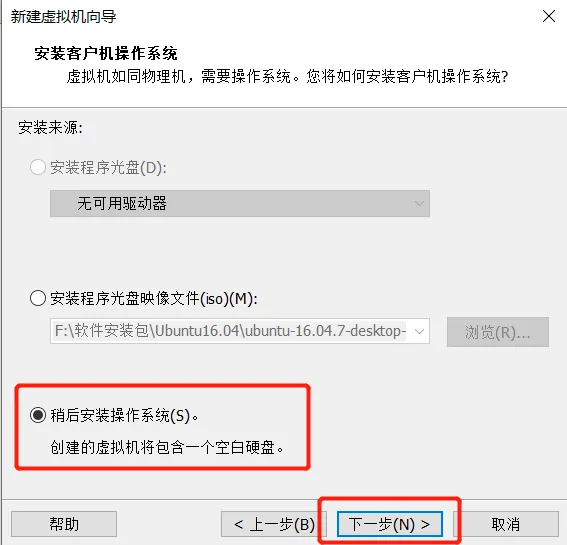567x545 pixels.
Task: Click the 安装来源: section label
Action: coord(50,127)
